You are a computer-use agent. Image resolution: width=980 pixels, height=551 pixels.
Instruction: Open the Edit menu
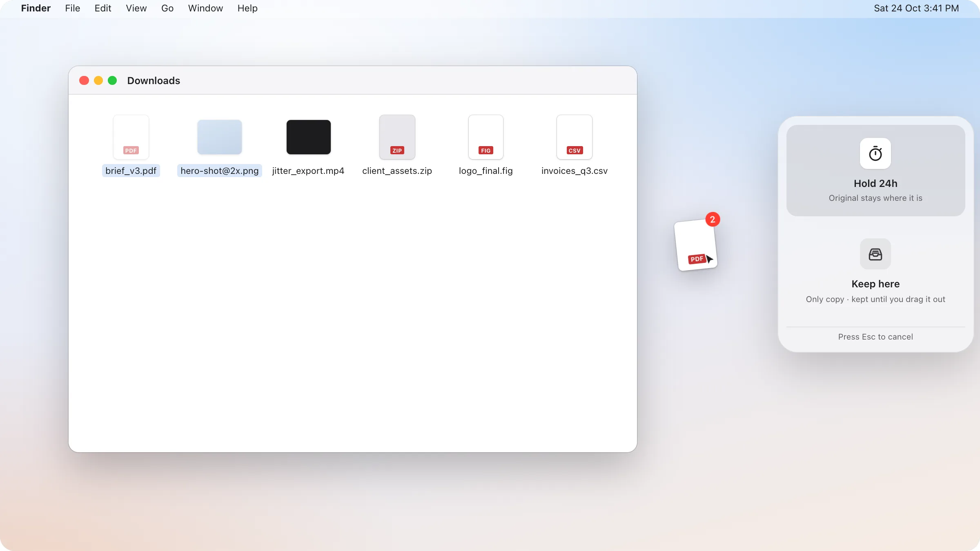[103, 8]
